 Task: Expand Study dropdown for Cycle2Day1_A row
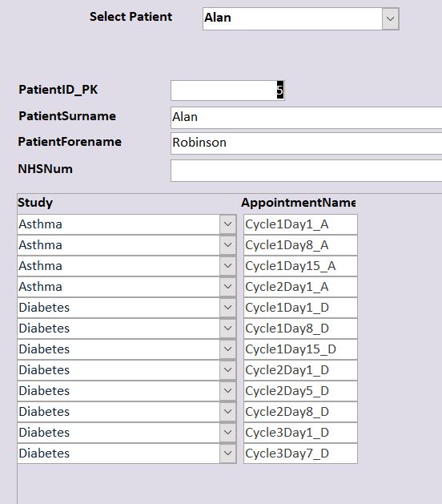(228, 287)
